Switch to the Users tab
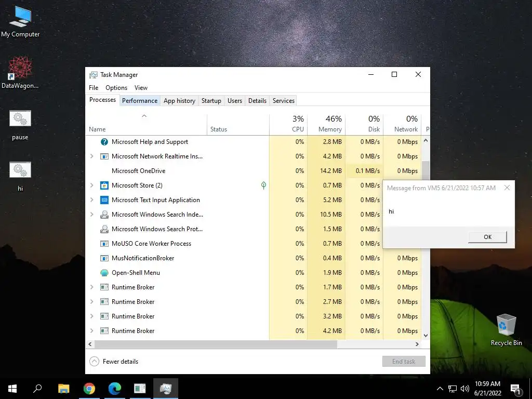Viewport: 532px width, 399px height. [235, 101]
